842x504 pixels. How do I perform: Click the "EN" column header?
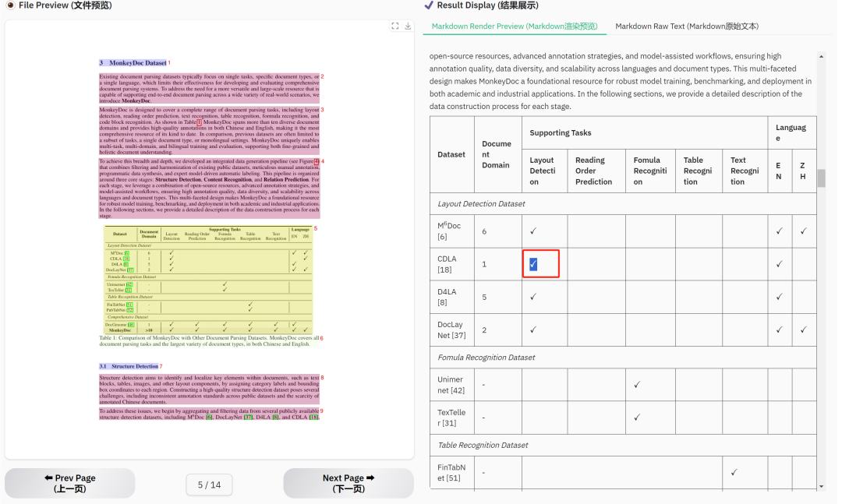point(780,171)
